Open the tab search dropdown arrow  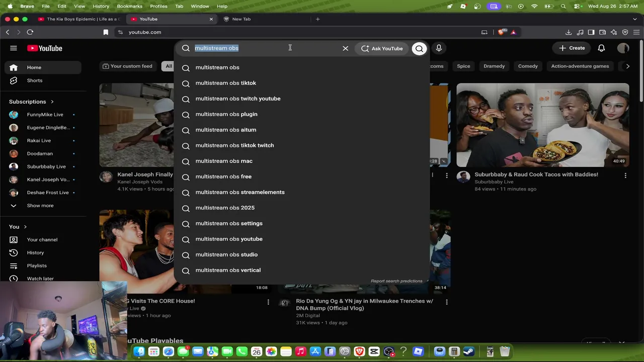click(635, 19)
